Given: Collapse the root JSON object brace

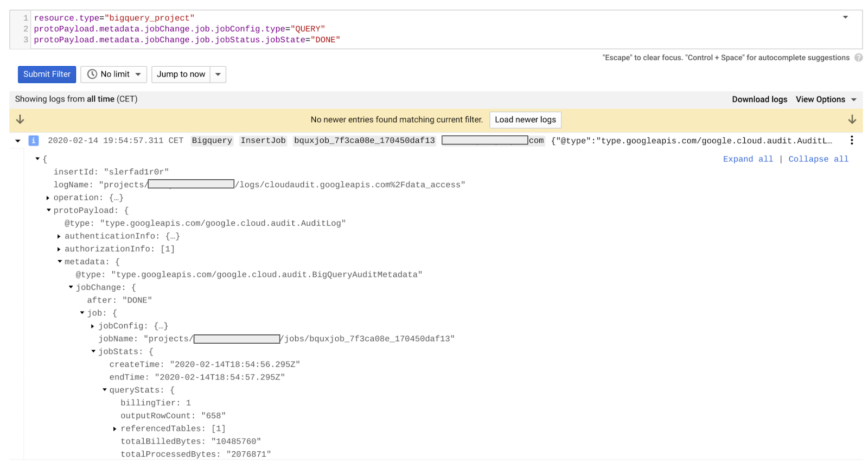Looking at the screenshot, I should [x=37, y=159].
